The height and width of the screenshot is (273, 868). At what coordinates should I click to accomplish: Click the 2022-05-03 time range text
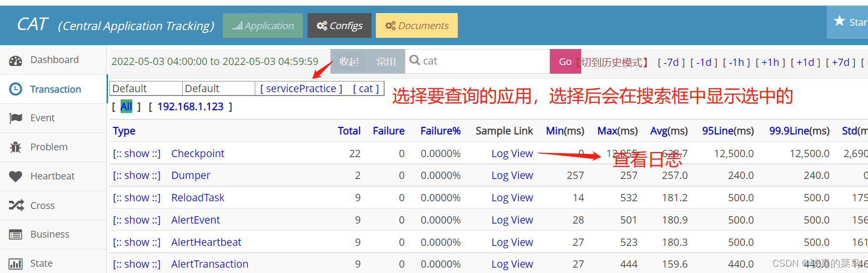click(x=215, y=62)
